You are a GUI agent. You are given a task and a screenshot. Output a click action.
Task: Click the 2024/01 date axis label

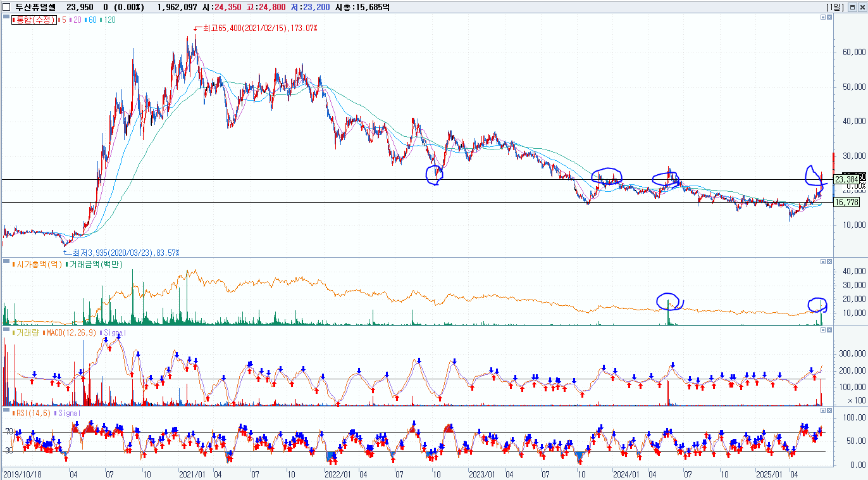coord(626,474)
